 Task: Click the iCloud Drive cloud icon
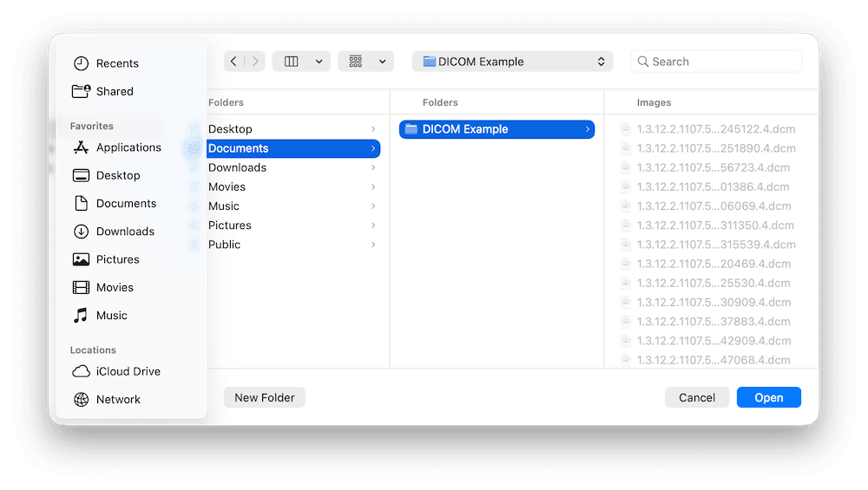pyautogui.click(x=81, y=371)
